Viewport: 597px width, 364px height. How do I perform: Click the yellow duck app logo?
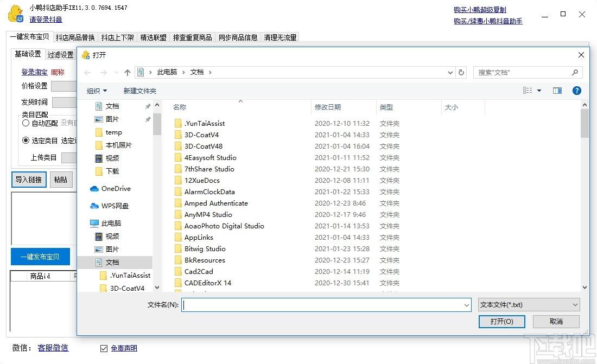[x=16, y=14]
